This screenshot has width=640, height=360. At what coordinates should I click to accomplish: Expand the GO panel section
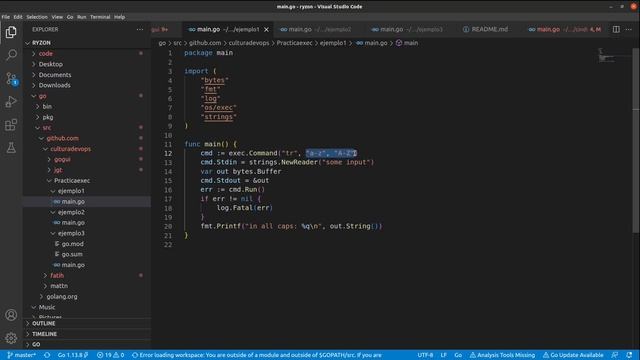tap(87, 344)
